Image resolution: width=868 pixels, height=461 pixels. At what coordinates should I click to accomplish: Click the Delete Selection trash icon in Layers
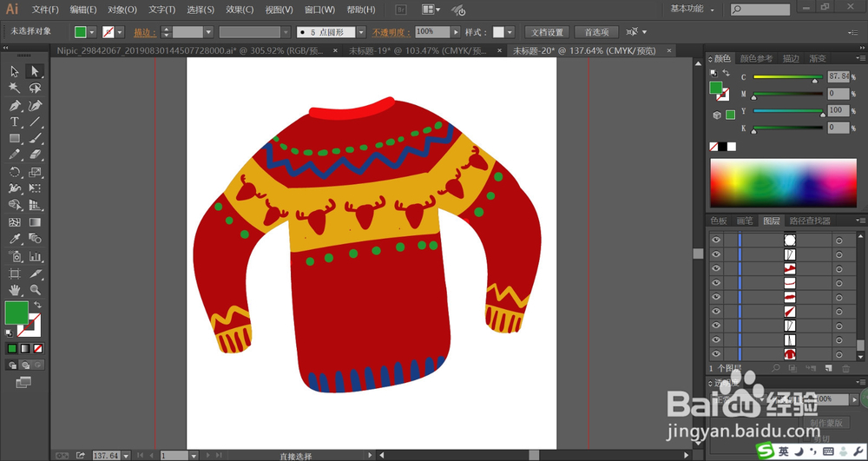pos(845,368)
